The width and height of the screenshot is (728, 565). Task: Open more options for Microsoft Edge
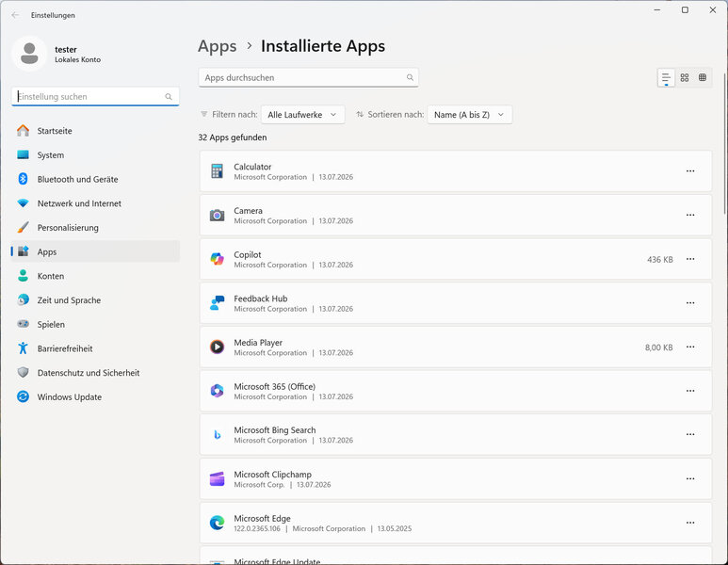(x=690, y=523)
